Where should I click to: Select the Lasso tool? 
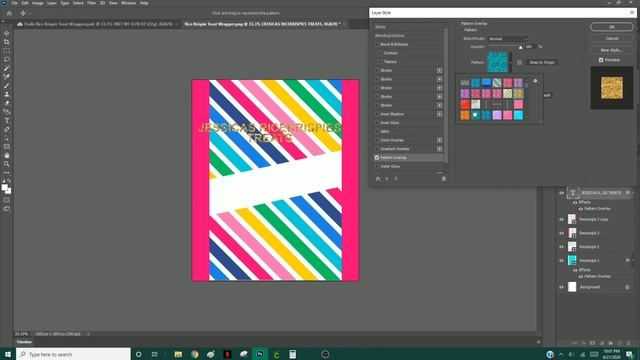[x=7, y=60]
